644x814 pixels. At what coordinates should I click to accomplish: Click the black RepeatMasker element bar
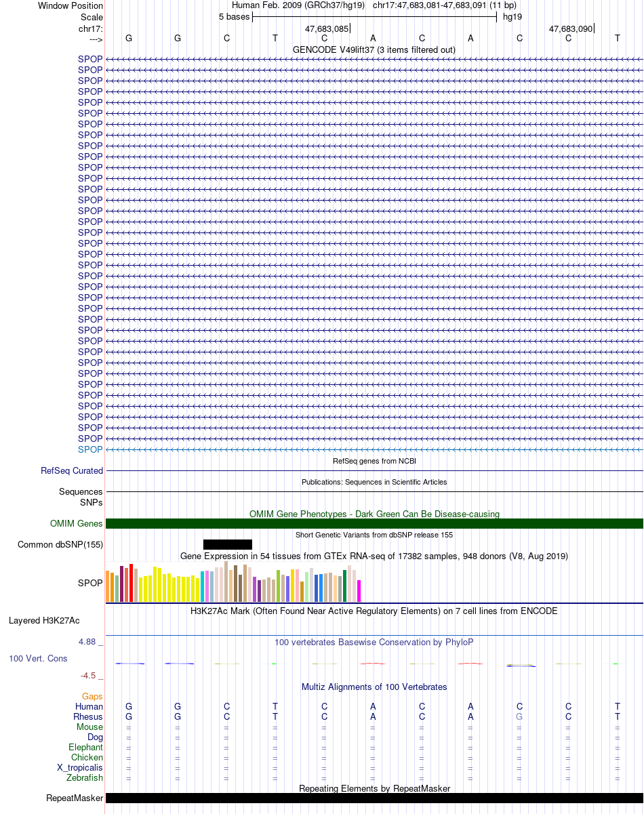point(374,798)
